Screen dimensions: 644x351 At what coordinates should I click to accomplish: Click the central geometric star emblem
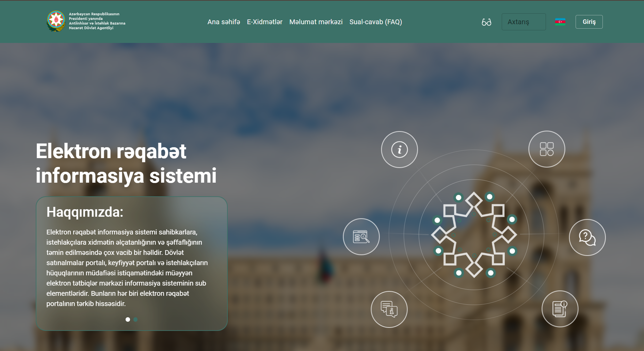click(x=474, y=235)
